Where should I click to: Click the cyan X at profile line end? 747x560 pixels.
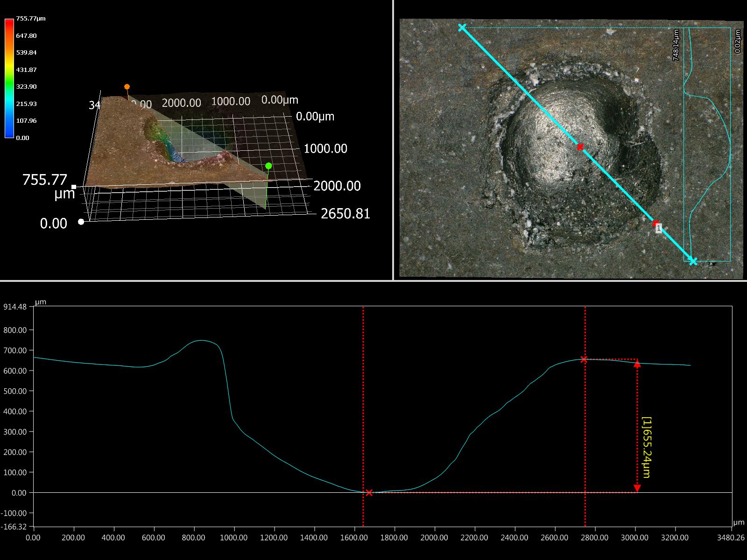(693, 261)
